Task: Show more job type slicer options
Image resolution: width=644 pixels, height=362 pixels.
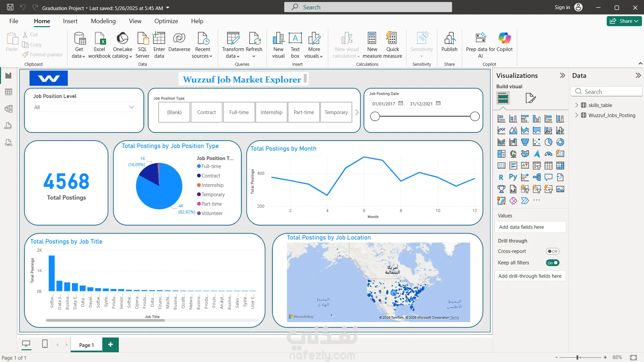Action: point(357,112)
